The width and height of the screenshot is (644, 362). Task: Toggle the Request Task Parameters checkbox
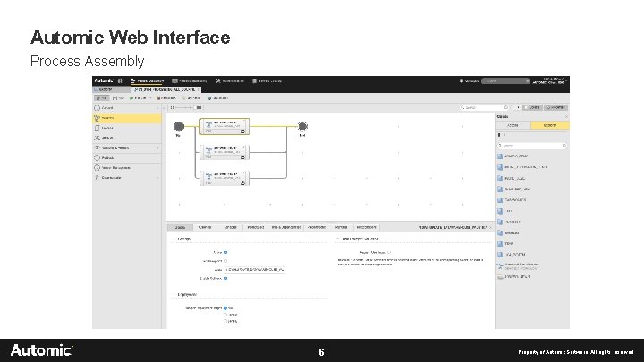388,252
